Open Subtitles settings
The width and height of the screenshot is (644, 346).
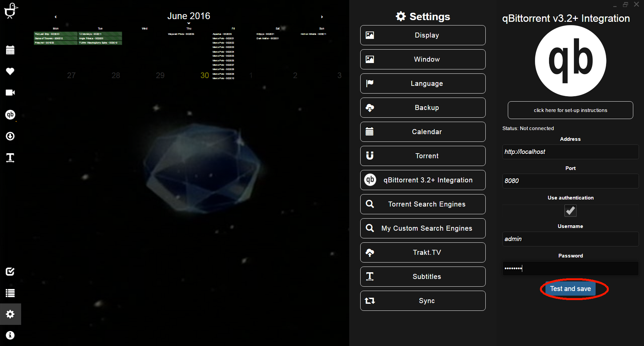[x=423, y=277]
